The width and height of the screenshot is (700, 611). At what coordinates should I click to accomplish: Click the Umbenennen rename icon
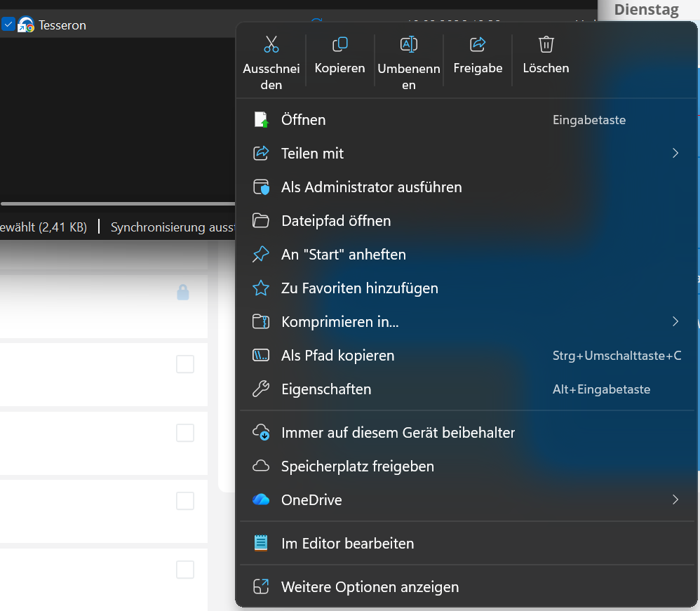(408, 45)
